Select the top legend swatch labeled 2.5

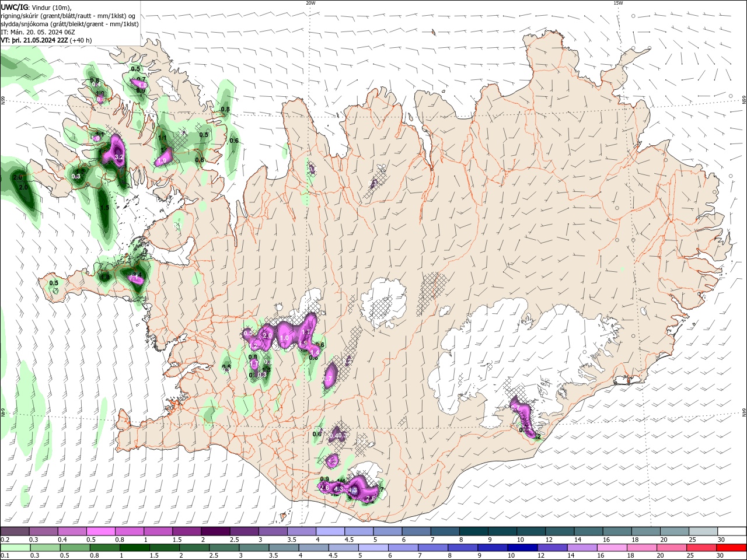pyautogui.click(x=244, y=531)
